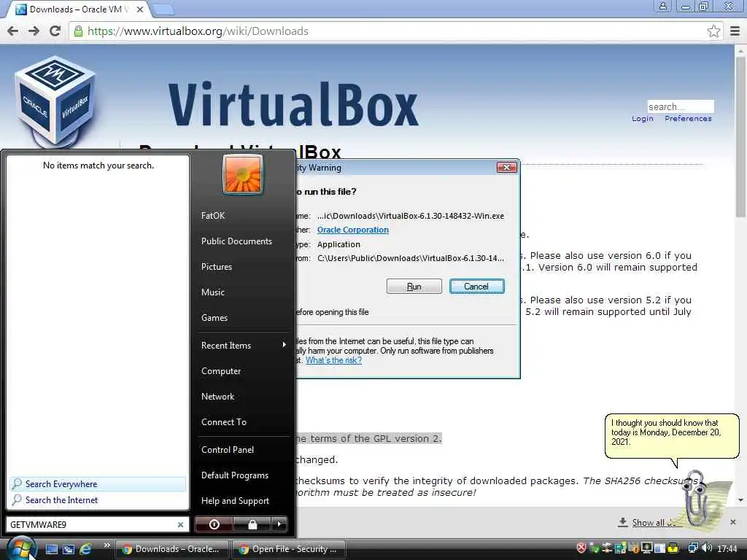Switch to Open File - Security taskbar button
The width and height of the screenshot is (747, 560).
click(x=289, y=549)
